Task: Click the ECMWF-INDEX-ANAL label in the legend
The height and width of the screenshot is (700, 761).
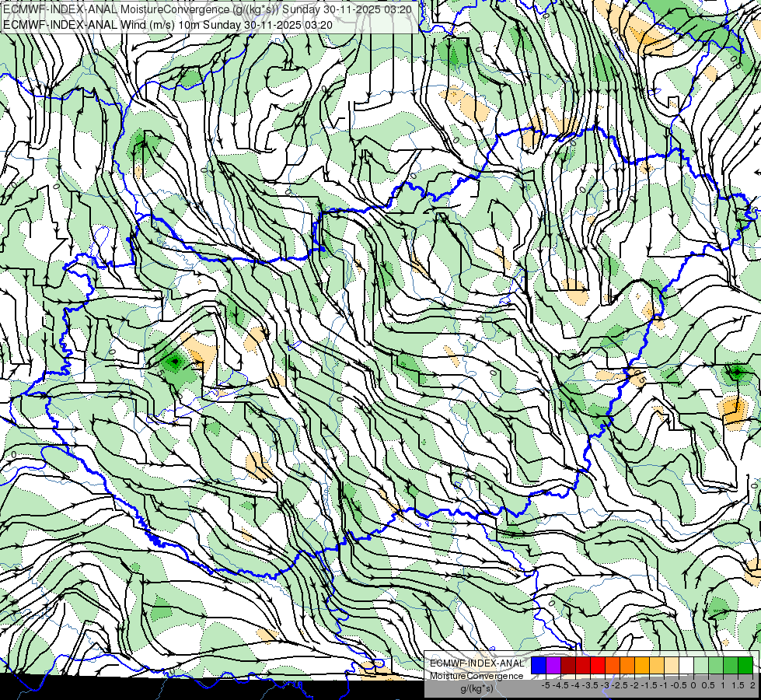Action: tap(476, 663)
